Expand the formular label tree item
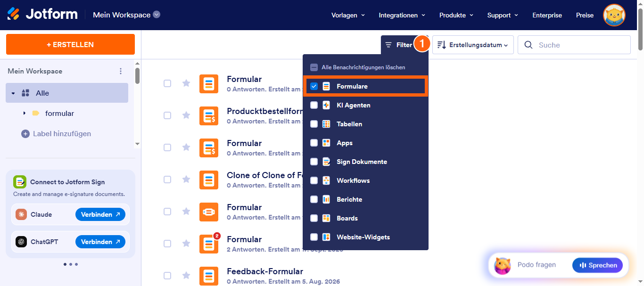This screenshot has width=644, height=286. 25,114
